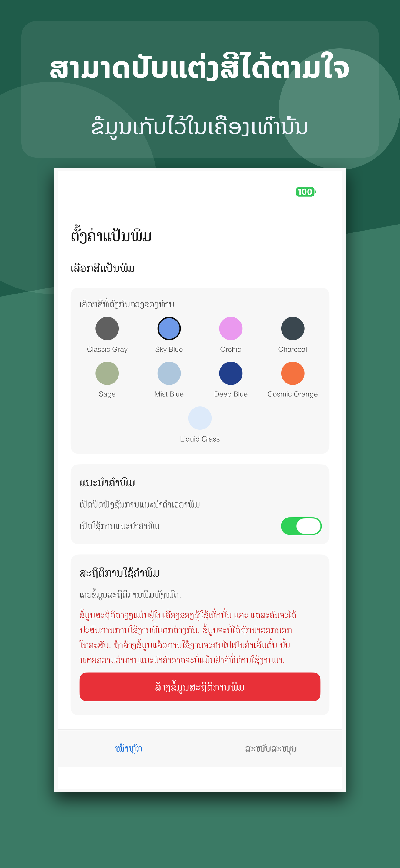
Task: Switch to the ສະໜັບສະໜຸນ tab
Action: 271,749
